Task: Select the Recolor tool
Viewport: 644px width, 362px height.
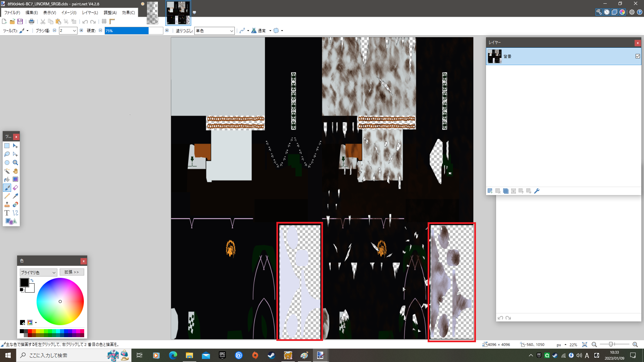Action: [x=15, y=204]
